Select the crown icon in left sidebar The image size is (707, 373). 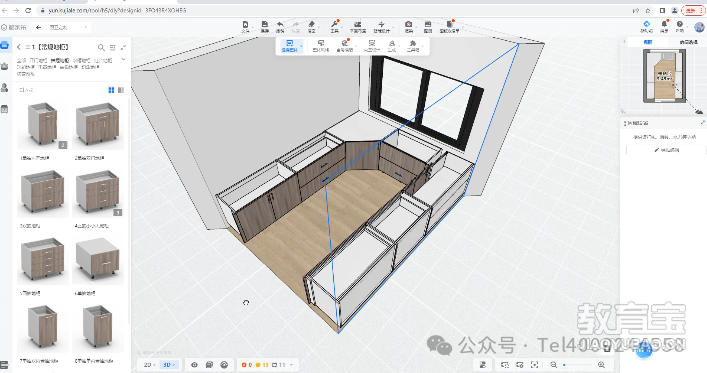coord(5,66)
